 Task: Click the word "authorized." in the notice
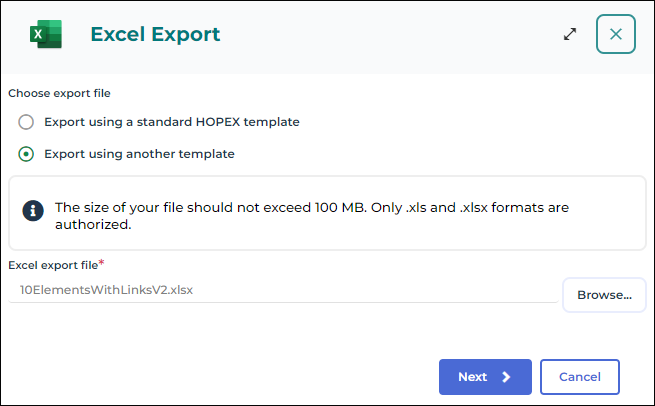93,225
